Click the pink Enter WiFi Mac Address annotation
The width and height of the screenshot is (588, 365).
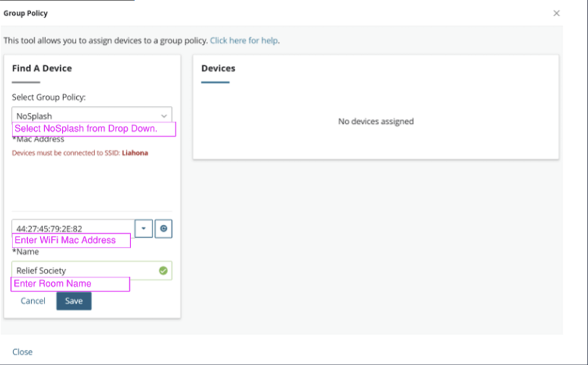click(71, 240)
